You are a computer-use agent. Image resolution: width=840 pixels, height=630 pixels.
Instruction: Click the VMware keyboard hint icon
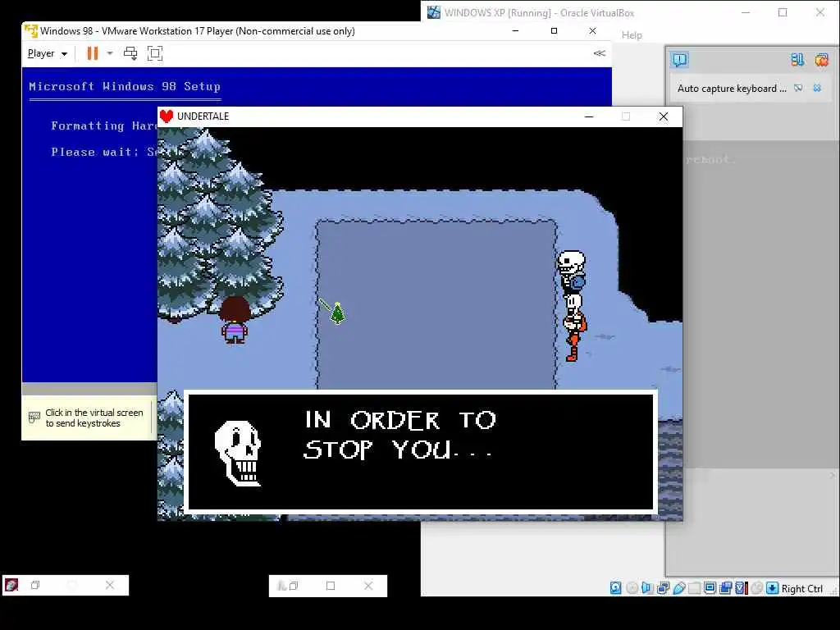(x=34, y=418)
